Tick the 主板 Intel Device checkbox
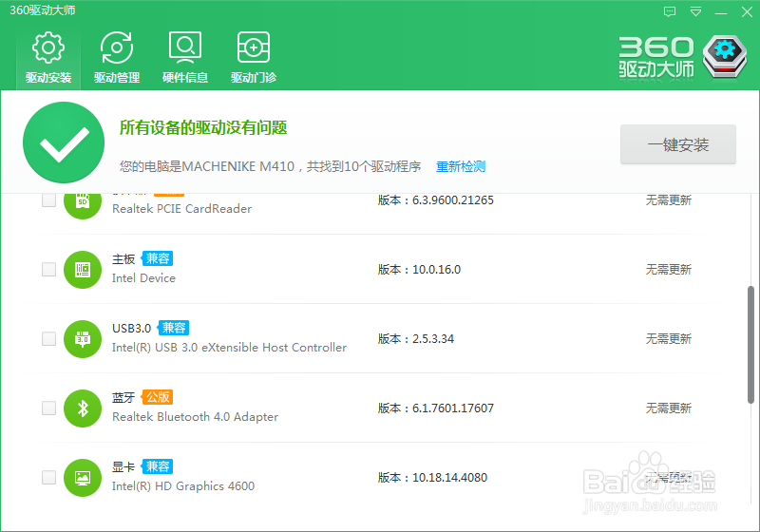Viewport: 760px width, 532px height. point(49,269)
